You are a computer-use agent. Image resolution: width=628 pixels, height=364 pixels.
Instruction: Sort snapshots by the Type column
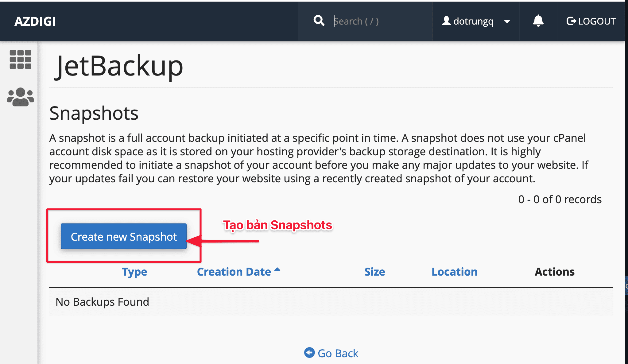pyautogui.click(x=134, y=272)
